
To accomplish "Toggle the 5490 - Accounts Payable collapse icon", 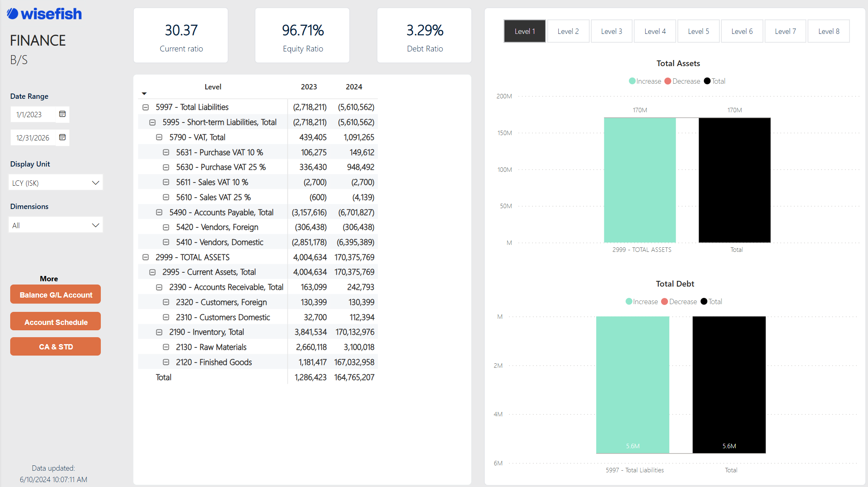I will pos(159,212).
